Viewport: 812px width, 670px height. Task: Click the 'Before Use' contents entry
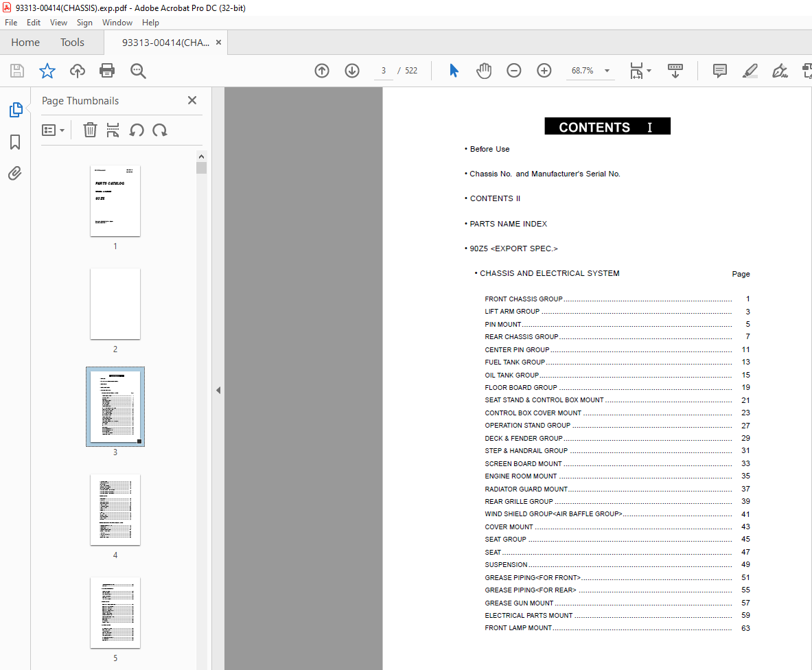pos(489,149)
